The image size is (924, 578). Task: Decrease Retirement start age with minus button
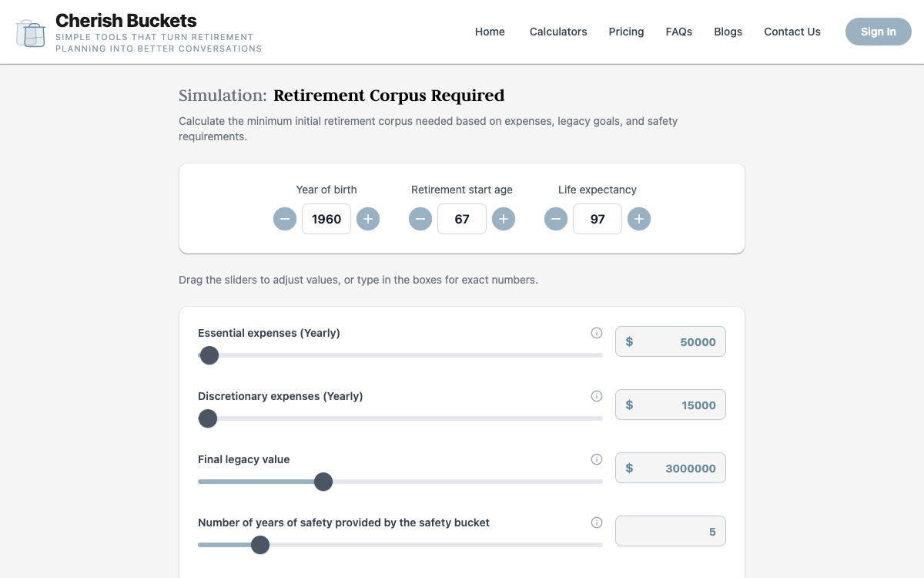click(420, 219)
